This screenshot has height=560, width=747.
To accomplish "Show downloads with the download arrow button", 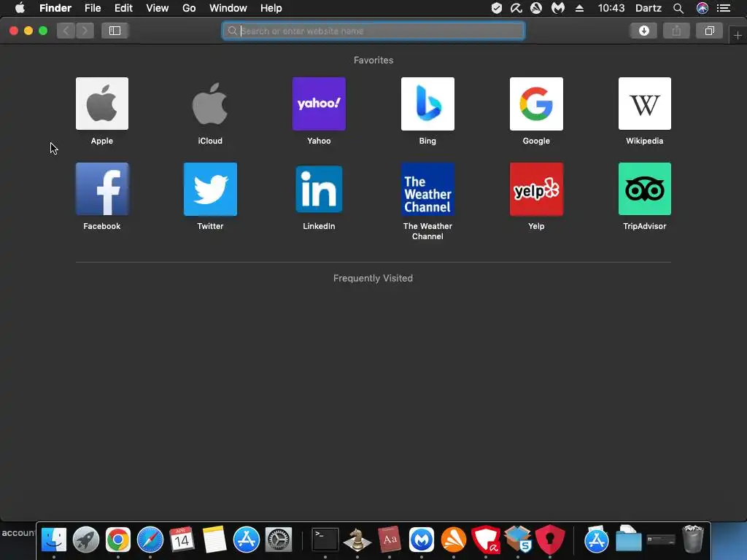I will point(643,31).
